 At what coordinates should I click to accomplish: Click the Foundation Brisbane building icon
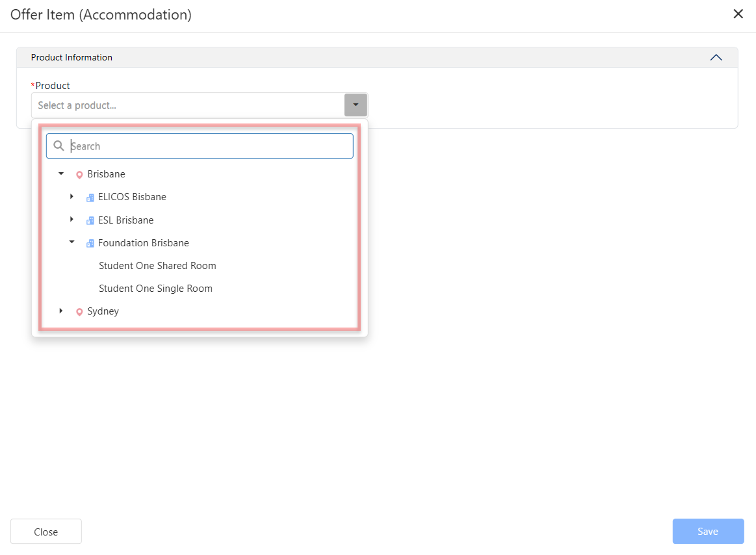pyautogui.click(x=90, y=244)
